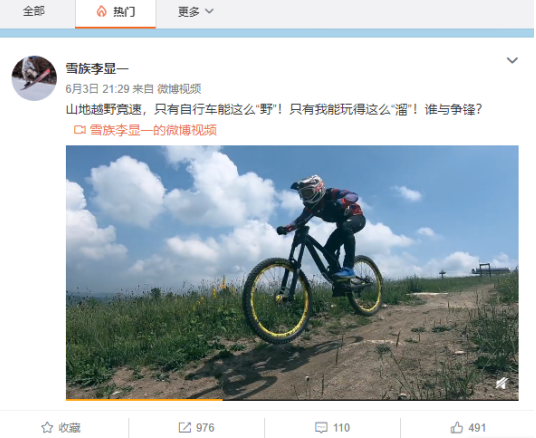536x438 pixels.
Task: Click the chevron arrow beside 更多
Action: tap(209, 11)
